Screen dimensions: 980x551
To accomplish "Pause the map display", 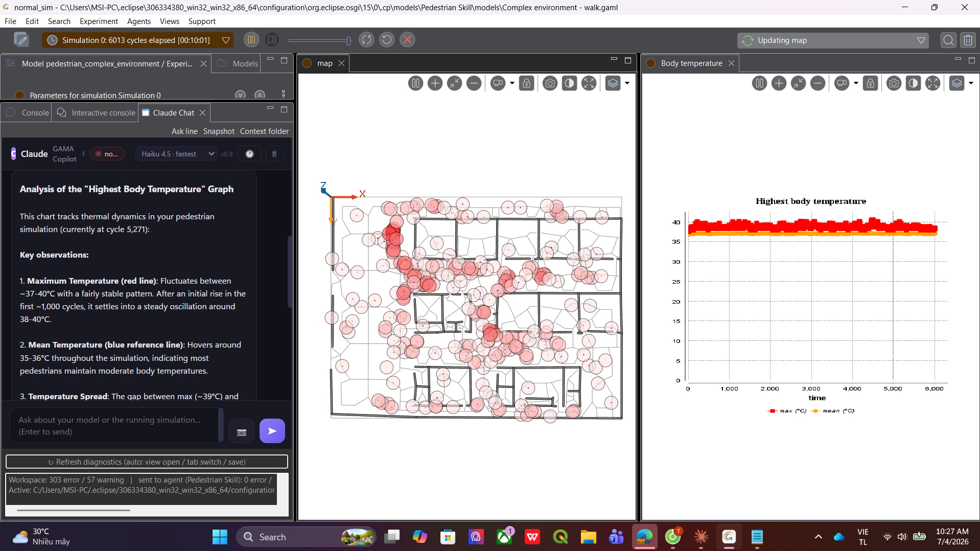I will tap(415, 83).
